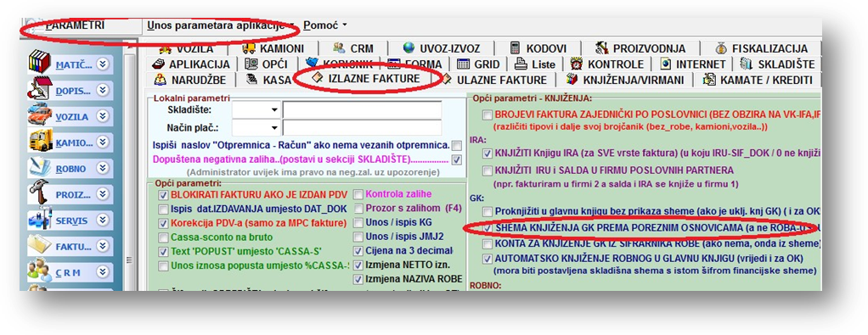Expand the CRM sidebar group chevron
Screen dimensions: 868x335
click(103, 272)
